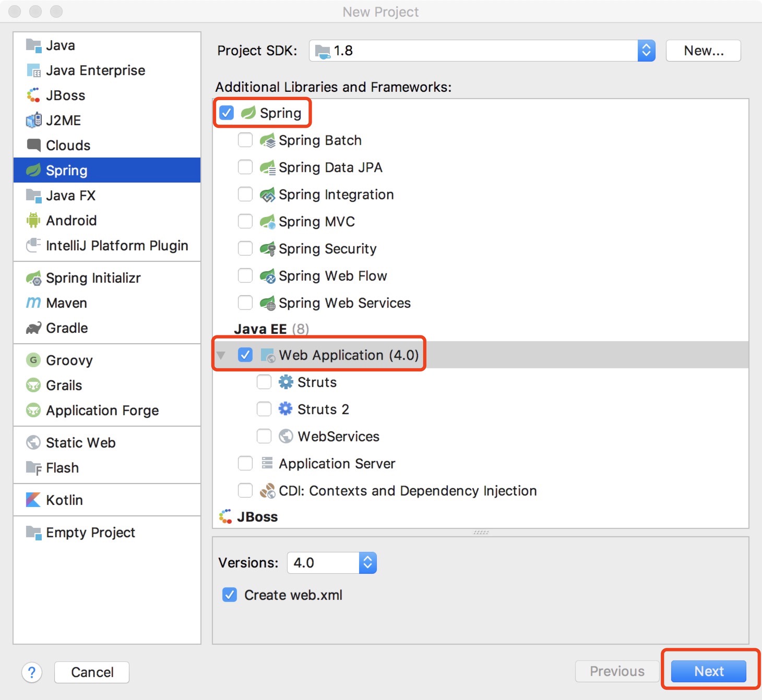Click the splitter handle below frameworks list
762x700 pixels.
point(481,533)
